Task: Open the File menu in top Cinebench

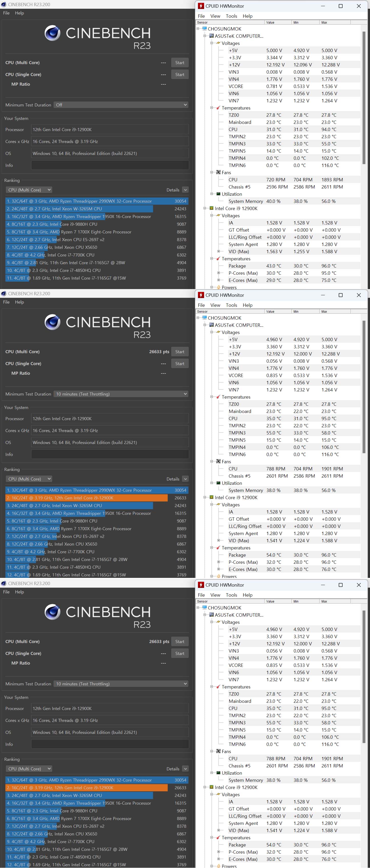Action: pos(6,13)
